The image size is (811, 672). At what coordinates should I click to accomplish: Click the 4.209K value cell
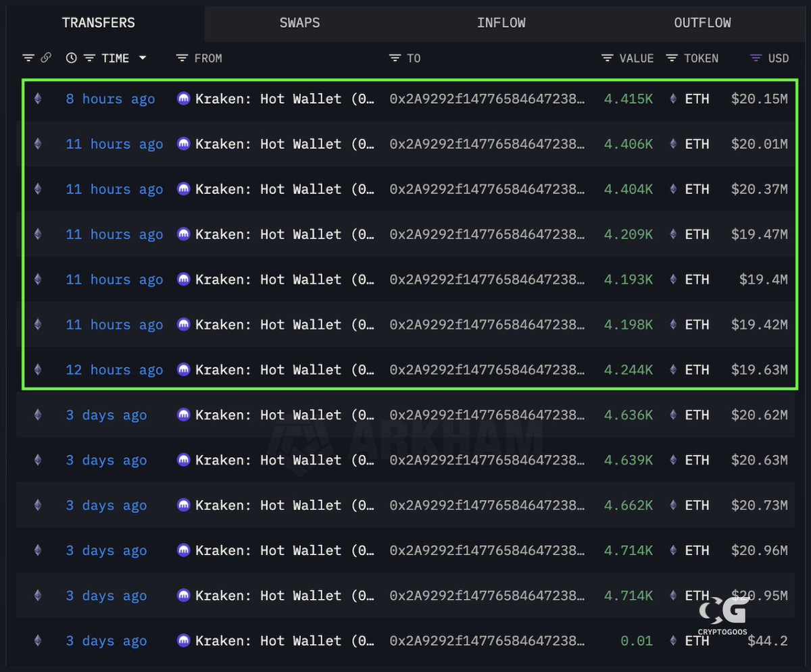pos(629,234)
